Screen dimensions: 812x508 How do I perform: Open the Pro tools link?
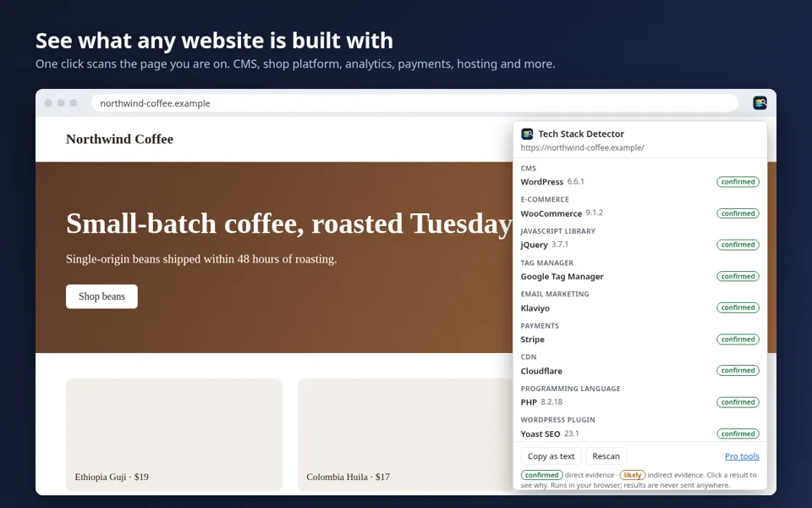[742, 456]
